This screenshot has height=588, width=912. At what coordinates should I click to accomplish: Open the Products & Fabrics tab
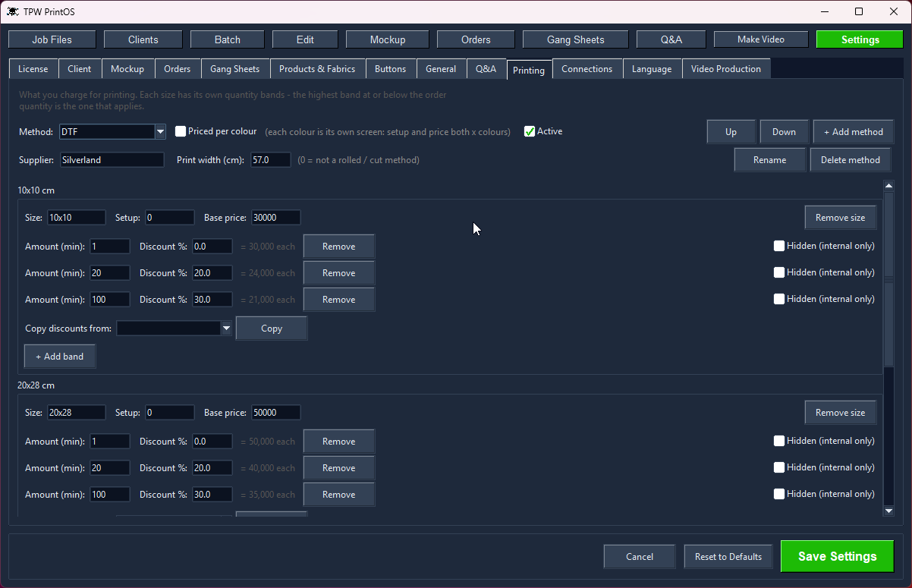pos(317,69)
